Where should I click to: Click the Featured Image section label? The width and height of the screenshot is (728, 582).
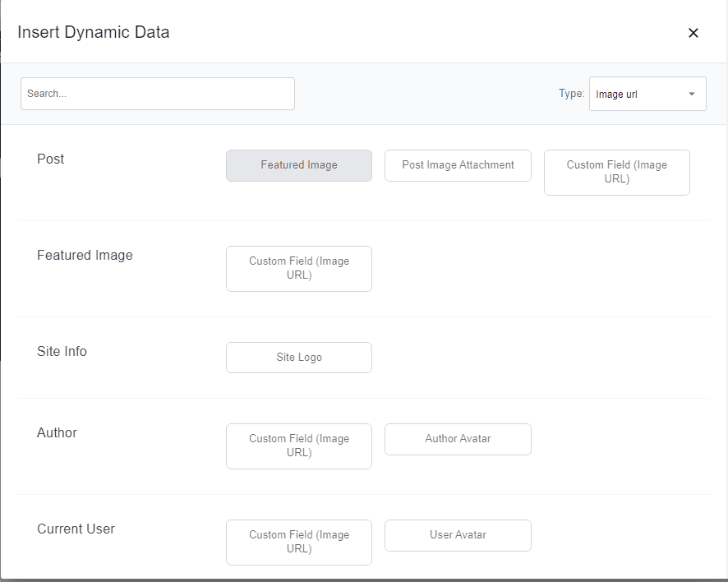click(85, 255)
